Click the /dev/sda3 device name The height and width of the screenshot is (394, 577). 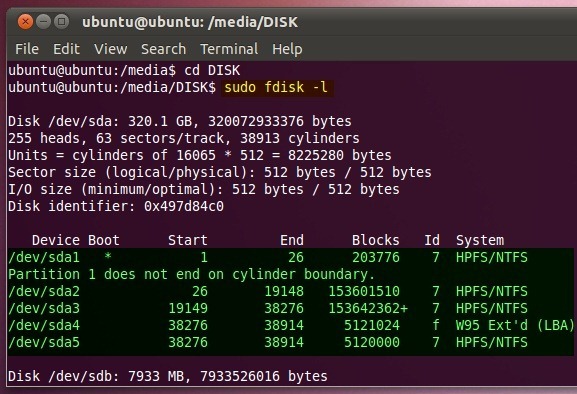click(x=44, y=308)
